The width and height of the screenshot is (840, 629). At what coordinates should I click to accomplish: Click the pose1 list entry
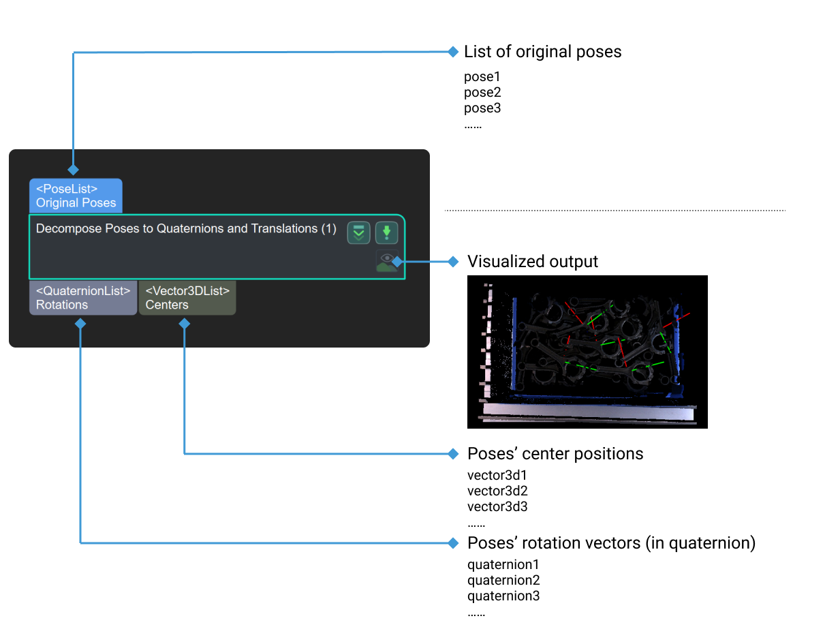coord(482,76)
